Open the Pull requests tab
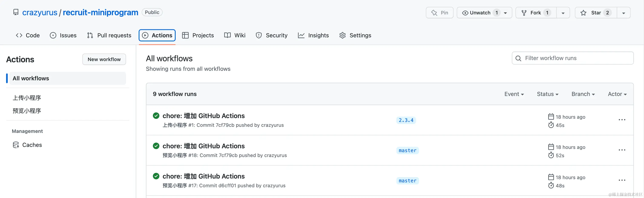The width and height of the screenshot is (644, 198). pos(109,35)
